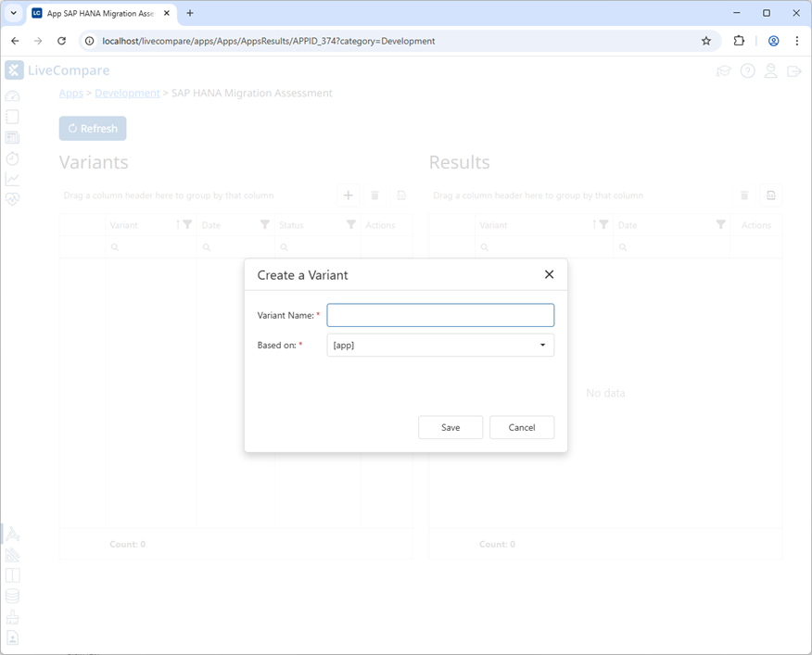
Task: Open the heartbeat health sidebar icon
Action: point(12,199)
